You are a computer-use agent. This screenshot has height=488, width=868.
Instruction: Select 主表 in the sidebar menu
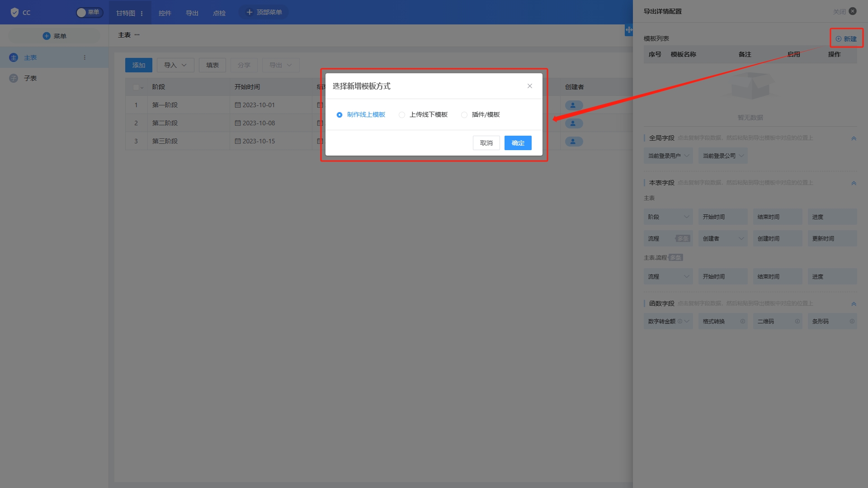pyautogui.click(x=54, y=57)
